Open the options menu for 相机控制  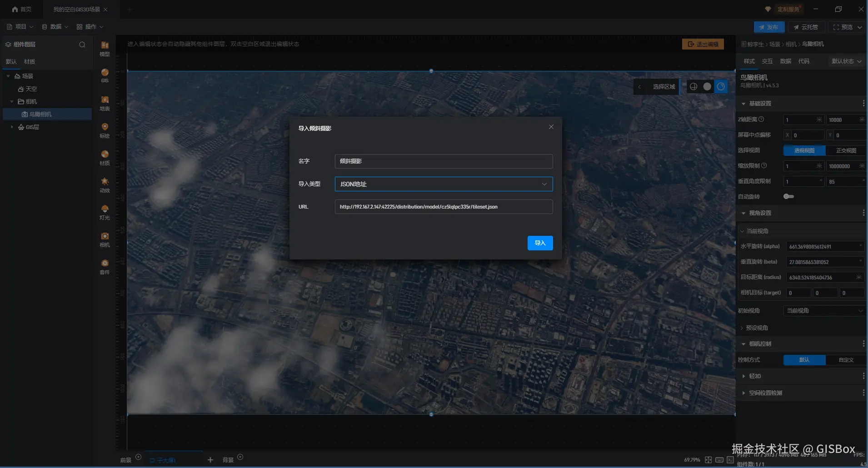click(863, 344)
